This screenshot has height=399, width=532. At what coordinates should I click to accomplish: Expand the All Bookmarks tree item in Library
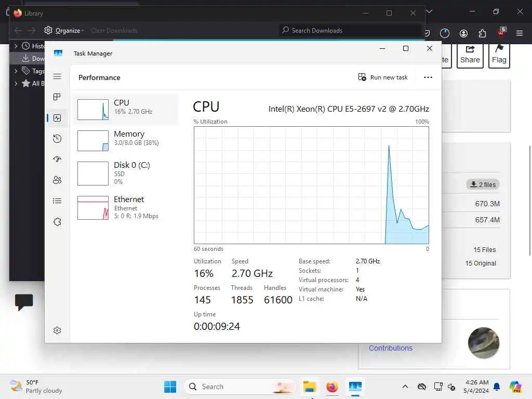point(16,84)
